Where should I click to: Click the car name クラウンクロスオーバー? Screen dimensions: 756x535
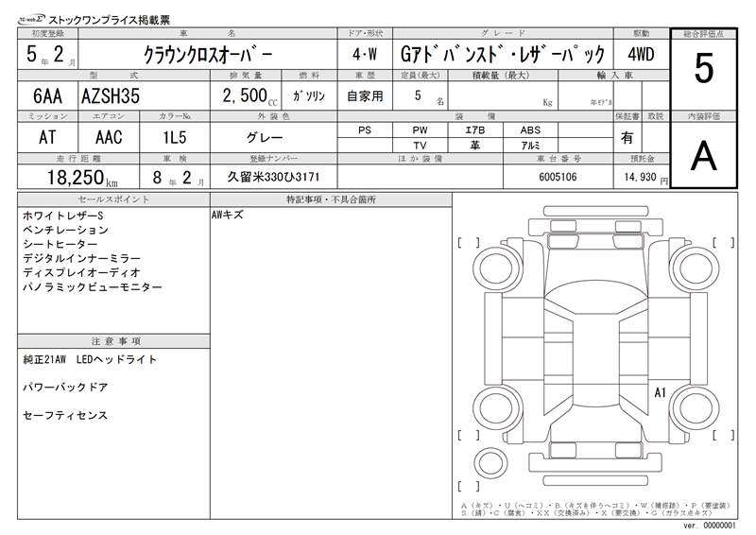coord(208,55)
